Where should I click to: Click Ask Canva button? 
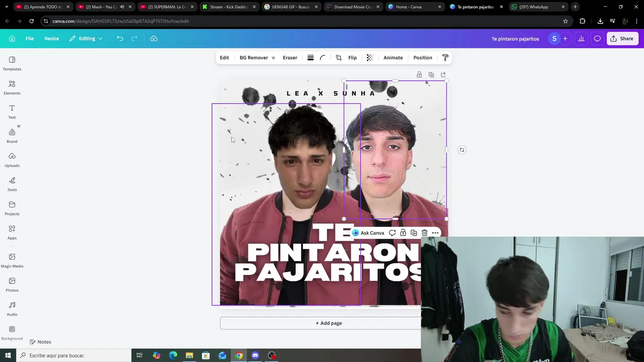(368, 233)
